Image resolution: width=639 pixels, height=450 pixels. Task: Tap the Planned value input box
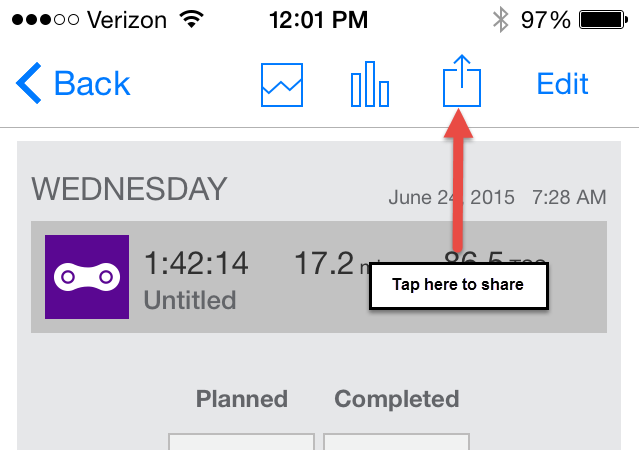(x=241, y=442)
